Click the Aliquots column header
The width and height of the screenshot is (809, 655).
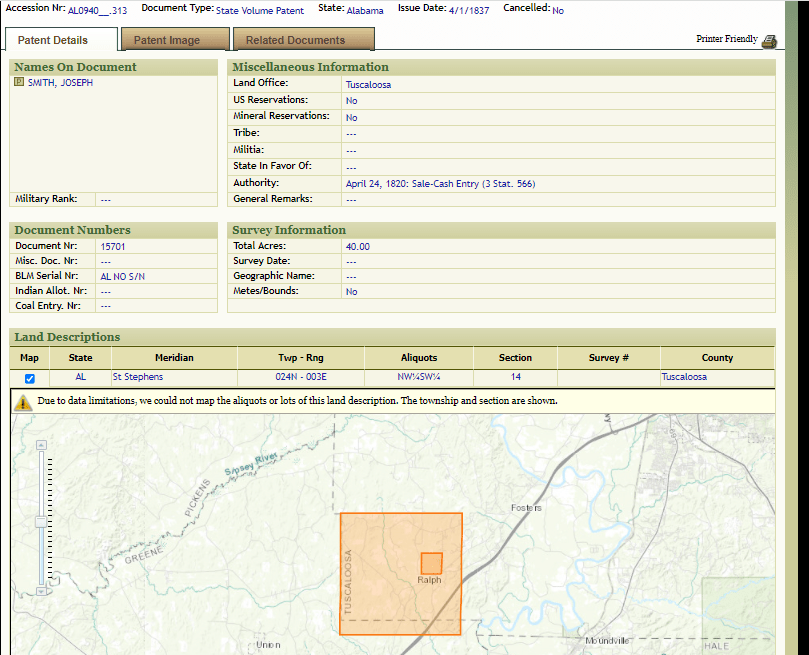(x=417, y=358)
